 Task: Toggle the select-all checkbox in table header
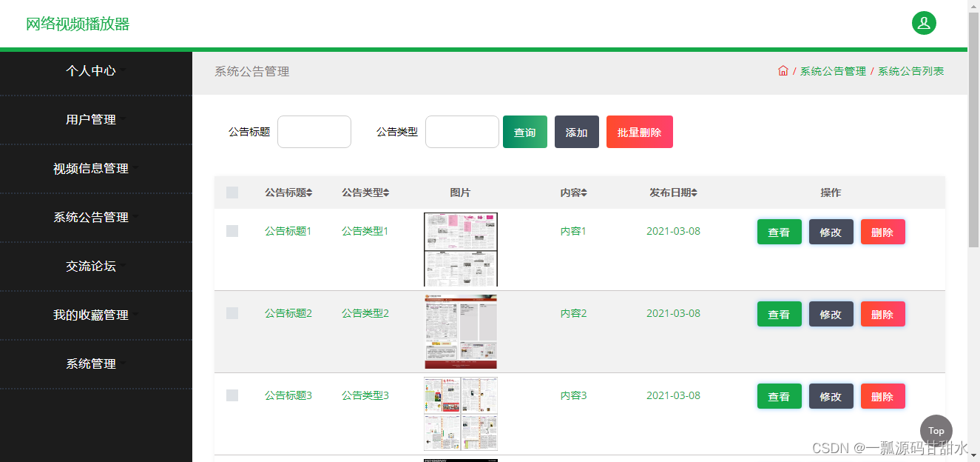(x=232, y=192)
